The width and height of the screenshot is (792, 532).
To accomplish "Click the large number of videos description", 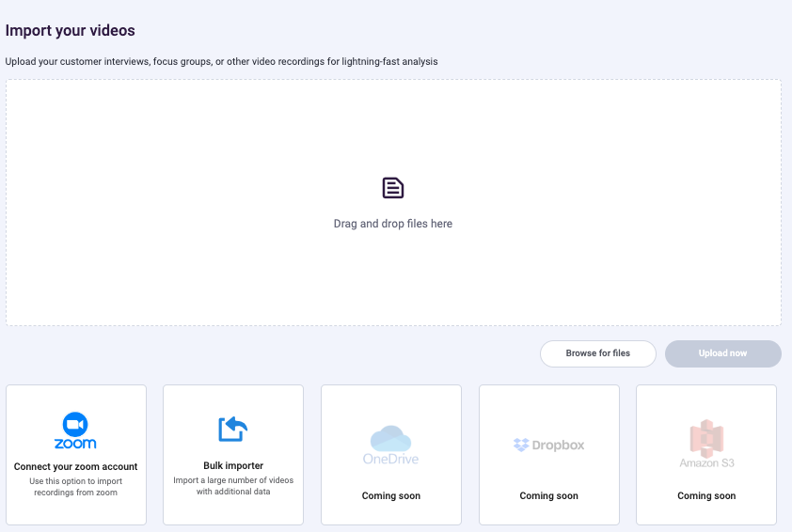I will [233, 486].
